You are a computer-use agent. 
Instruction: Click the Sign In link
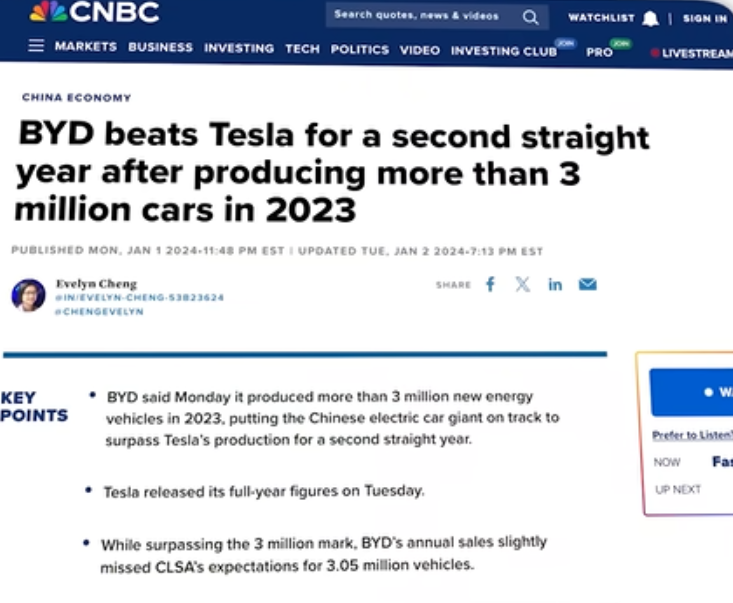(x=704, y=19)
